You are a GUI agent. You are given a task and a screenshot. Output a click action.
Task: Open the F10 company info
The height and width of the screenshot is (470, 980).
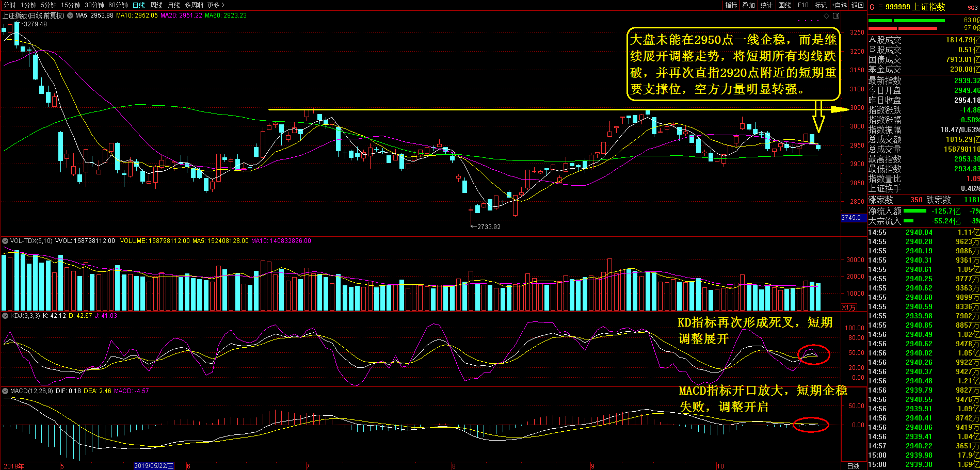point(803,5)
